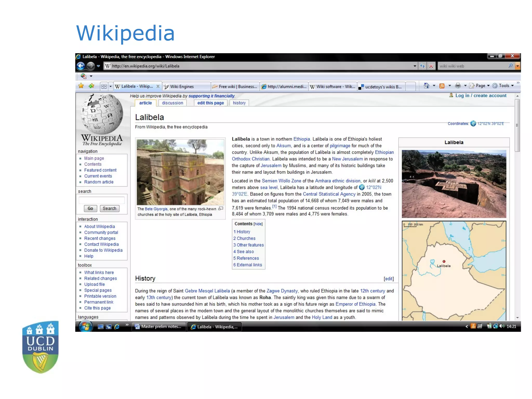This screenshot has width=532, height=399.
Task: Click the browser Back arrow button
Action: point(81,66)
